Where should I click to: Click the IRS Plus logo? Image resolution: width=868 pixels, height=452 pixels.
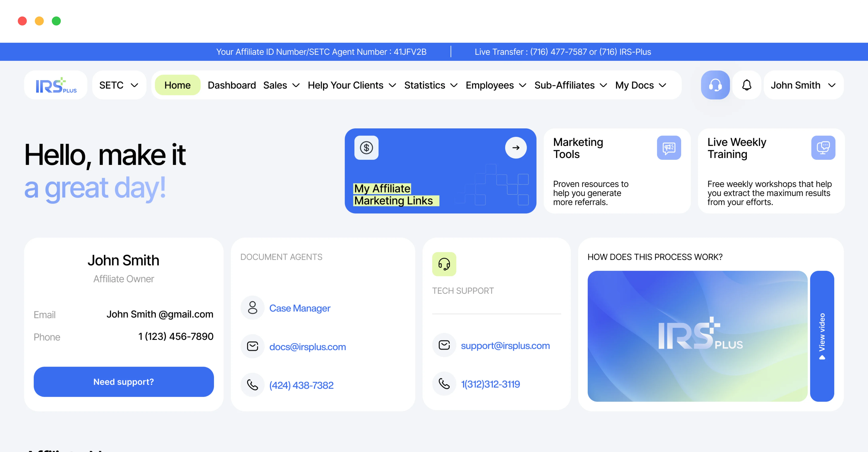coord(56,85)
